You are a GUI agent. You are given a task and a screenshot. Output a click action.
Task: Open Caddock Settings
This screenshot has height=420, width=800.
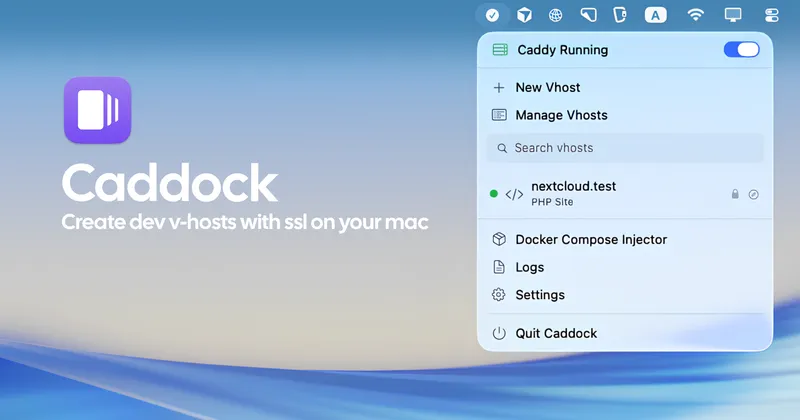tap(625, 294)
